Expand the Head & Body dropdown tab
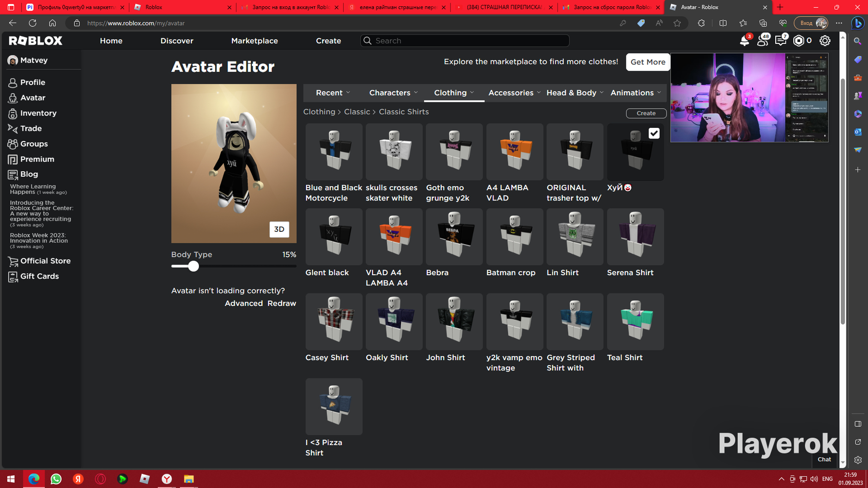The height and width of the screenshot is (488, 868). [x=575, y=93]
